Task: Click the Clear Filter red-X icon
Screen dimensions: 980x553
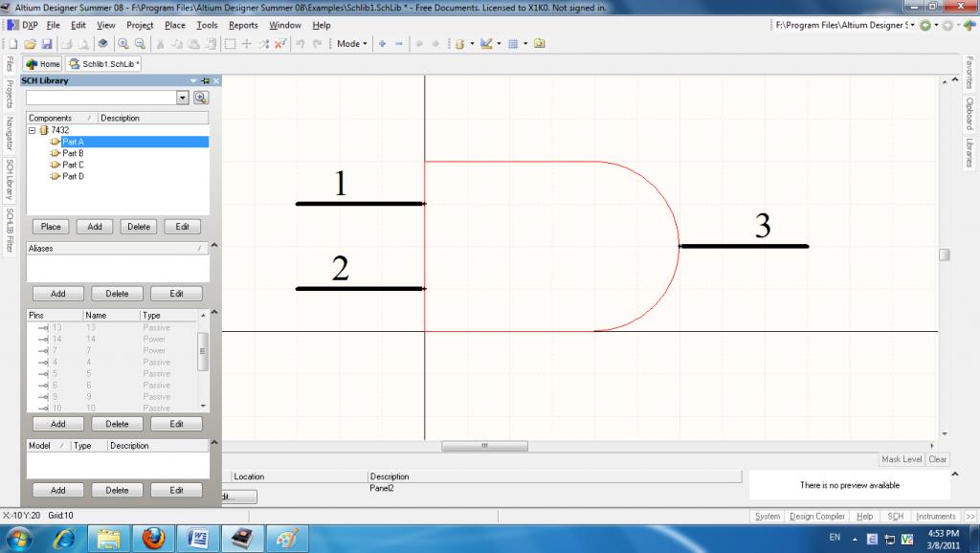Action: tap(280, 44)
